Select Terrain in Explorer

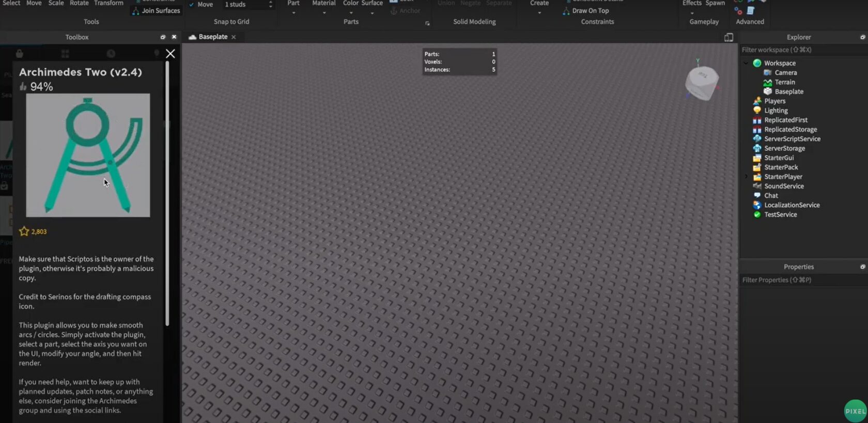[785, 82]
